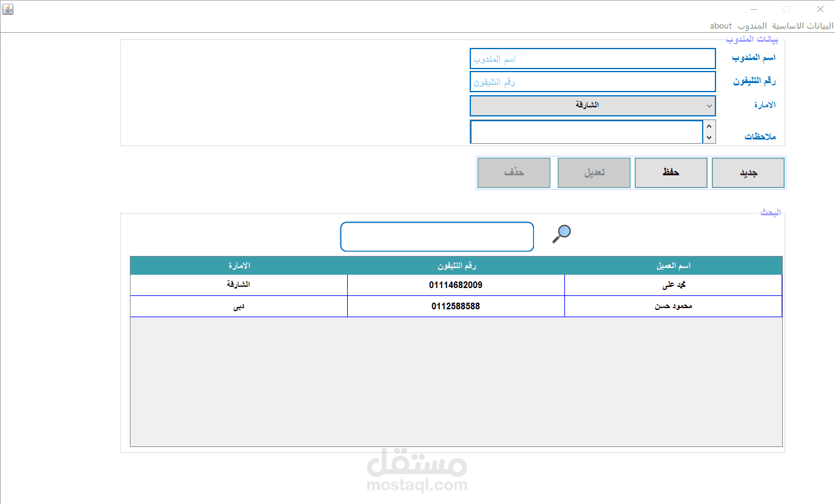Select the 01114682009 phone cell
Screen dimensions: 835x504
pyautogui.click(x=456, y=285)
